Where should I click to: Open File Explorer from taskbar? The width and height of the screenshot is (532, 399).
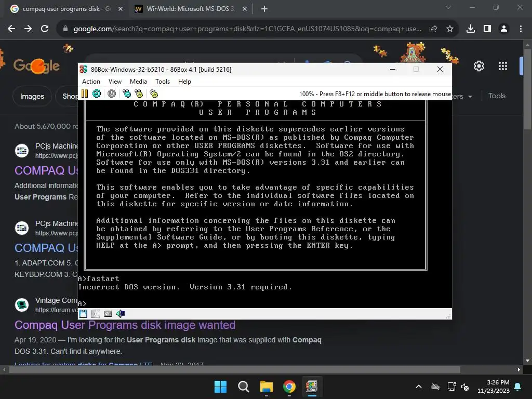pos(267,387)
